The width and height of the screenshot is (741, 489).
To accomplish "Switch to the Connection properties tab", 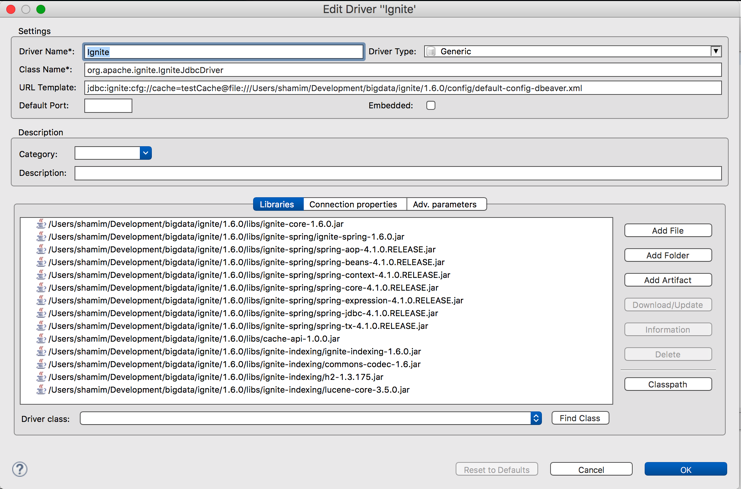I will pyautogui.click(x=353, y=204).
